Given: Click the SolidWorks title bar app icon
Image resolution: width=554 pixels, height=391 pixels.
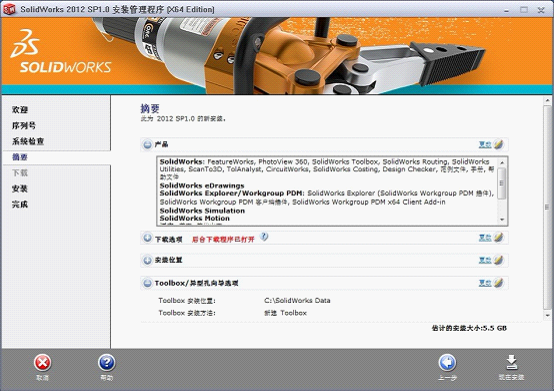Looking at the screenshot, I should coord(9,9).
